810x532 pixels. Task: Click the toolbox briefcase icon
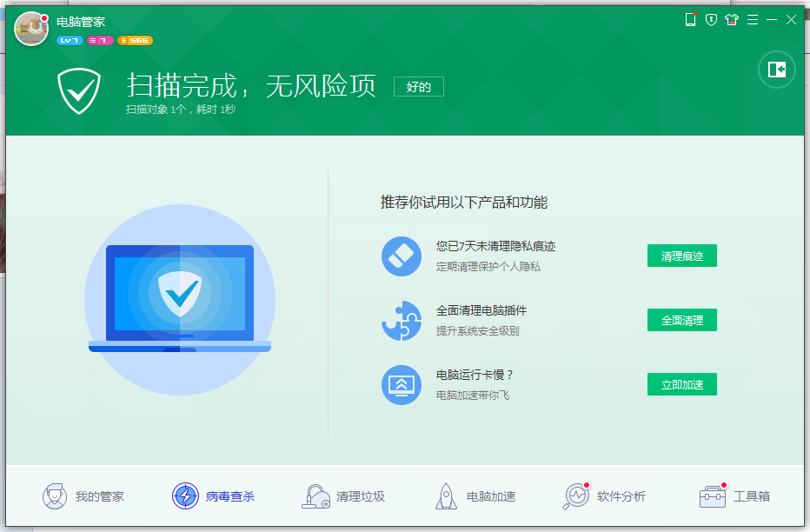[x=713, y=497]
